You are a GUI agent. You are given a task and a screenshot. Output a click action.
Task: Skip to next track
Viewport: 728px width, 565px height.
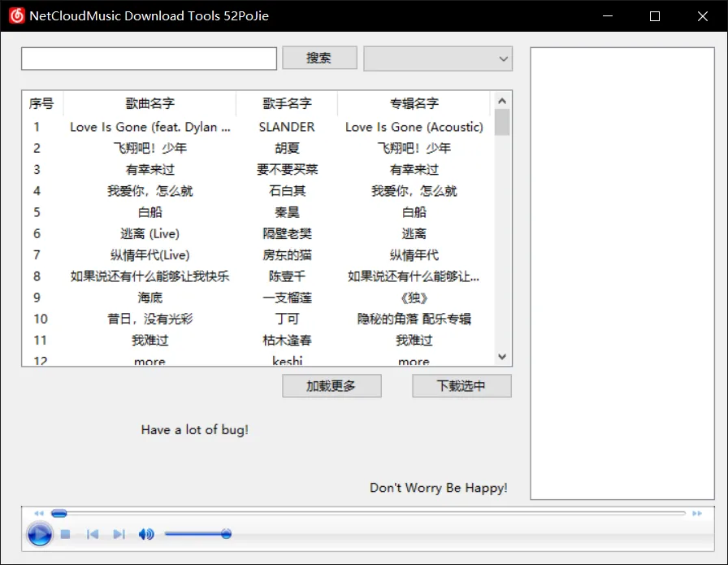(x=119, y=534)
